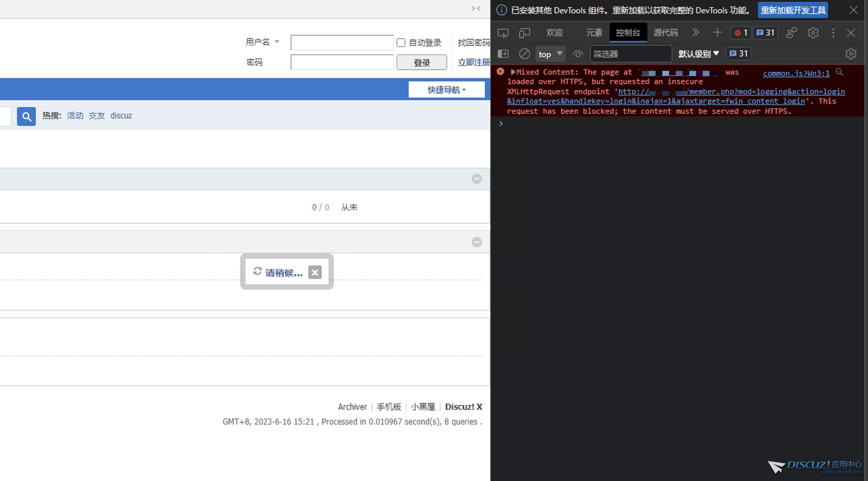Collapse the forum section using the minus toggle
Viewport: 868px width, 481px height.
[x=476, y=179]
